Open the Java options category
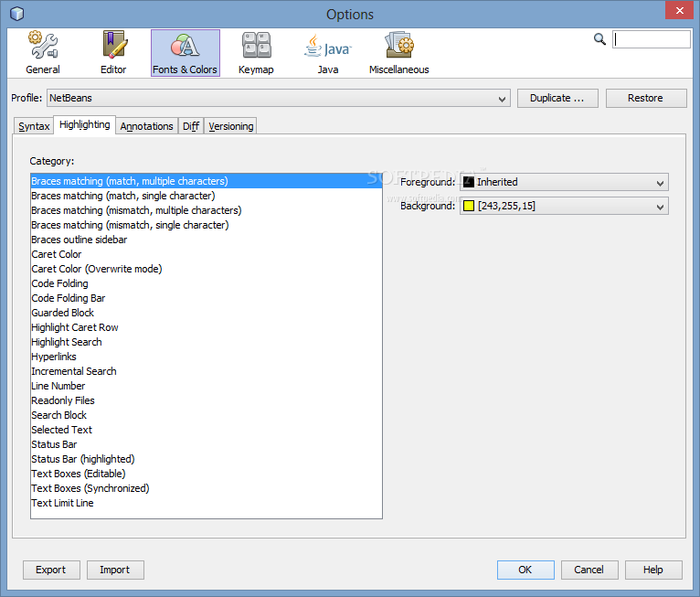 328,53
